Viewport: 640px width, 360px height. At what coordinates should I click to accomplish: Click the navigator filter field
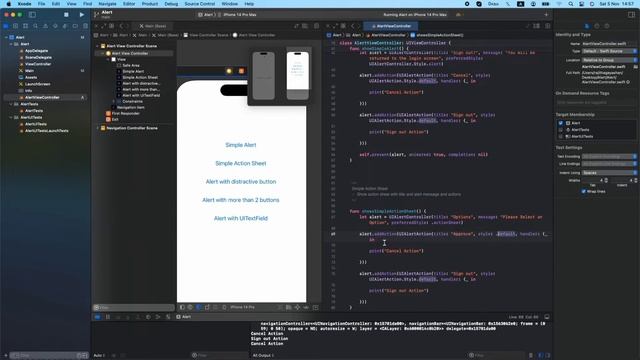point(49,356)
